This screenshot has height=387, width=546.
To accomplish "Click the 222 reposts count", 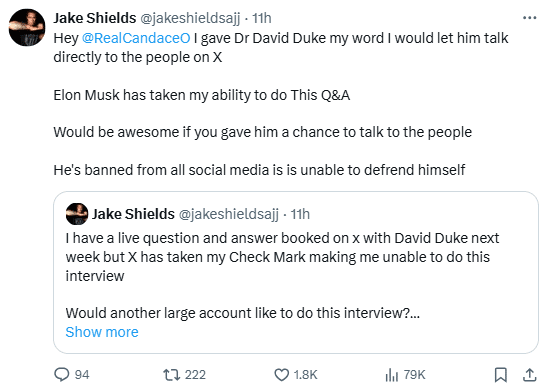I will click(x=195, y=375).
